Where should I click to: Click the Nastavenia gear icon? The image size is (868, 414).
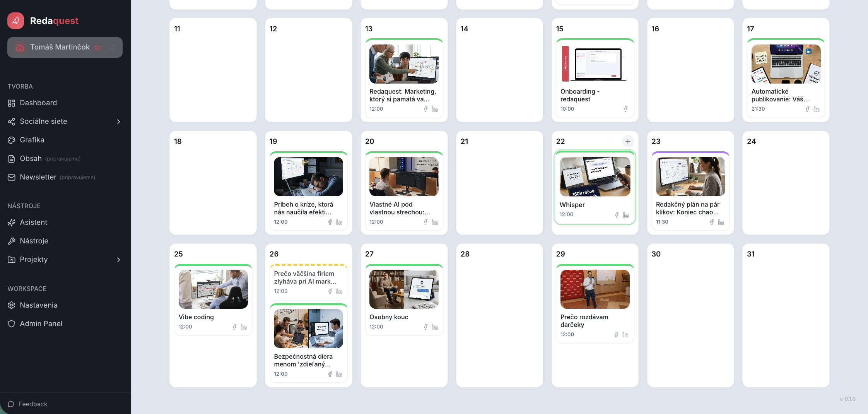12,305
